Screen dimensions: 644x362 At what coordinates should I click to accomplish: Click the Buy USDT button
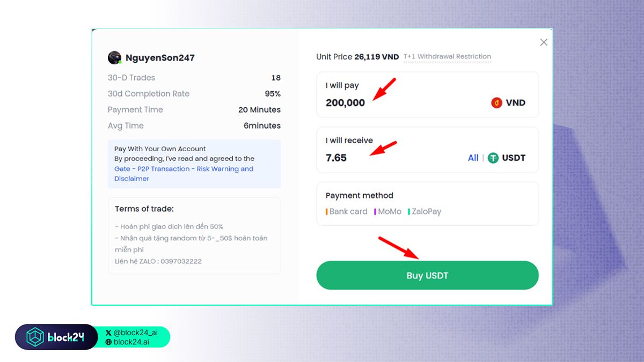click(x=427, y=276)
